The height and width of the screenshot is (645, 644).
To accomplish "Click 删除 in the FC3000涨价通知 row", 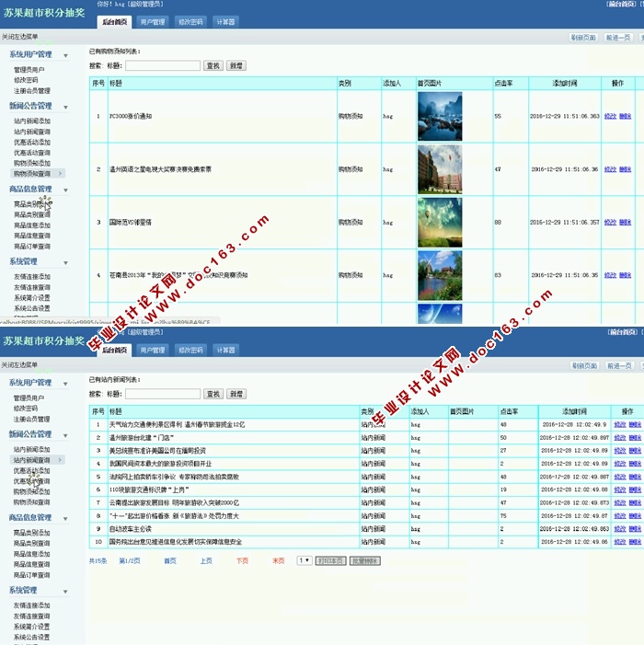I will [x=625, y=116].
